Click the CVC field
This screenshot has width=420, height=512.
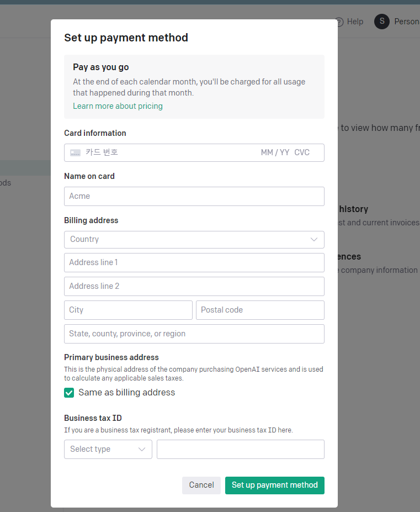pos(302,152)
